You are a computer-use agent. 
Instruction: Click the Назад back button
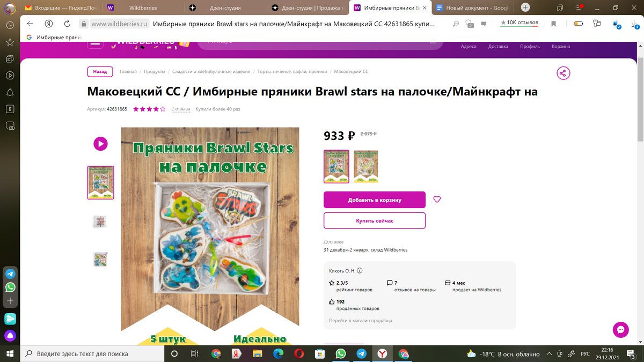click(x=100, y=71)
